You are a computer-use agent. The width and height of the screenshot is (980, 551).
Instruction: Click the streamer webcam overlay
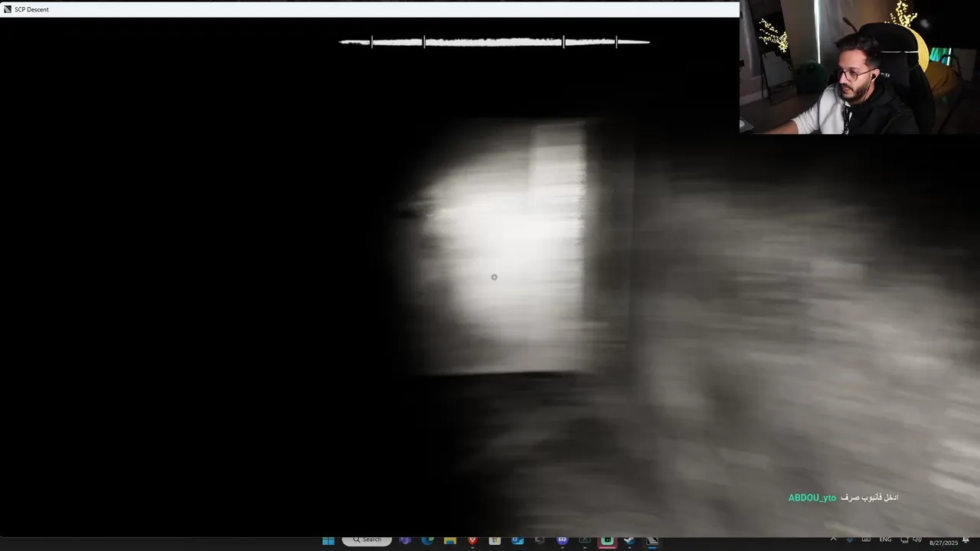[x=860, y=67]
